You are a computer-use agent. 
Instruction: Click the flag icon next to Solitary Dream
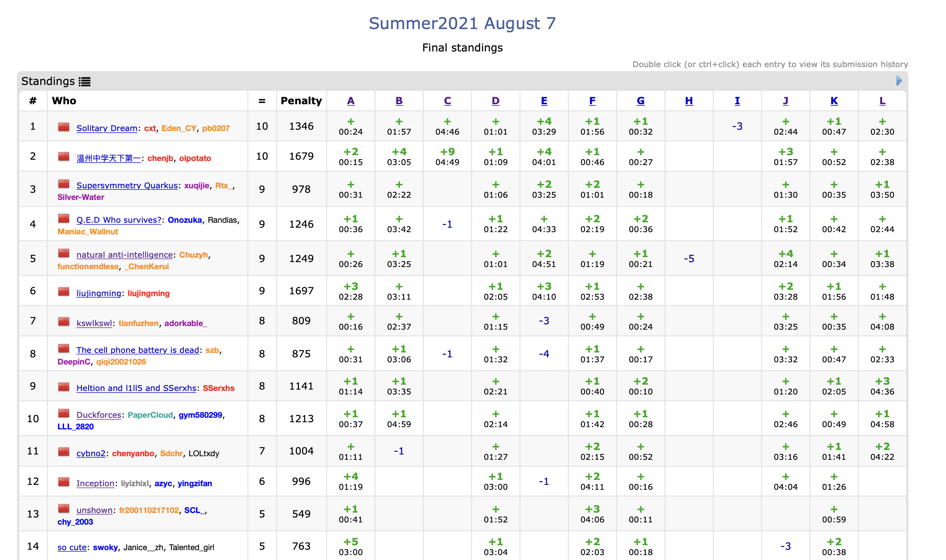coord(64,127)
